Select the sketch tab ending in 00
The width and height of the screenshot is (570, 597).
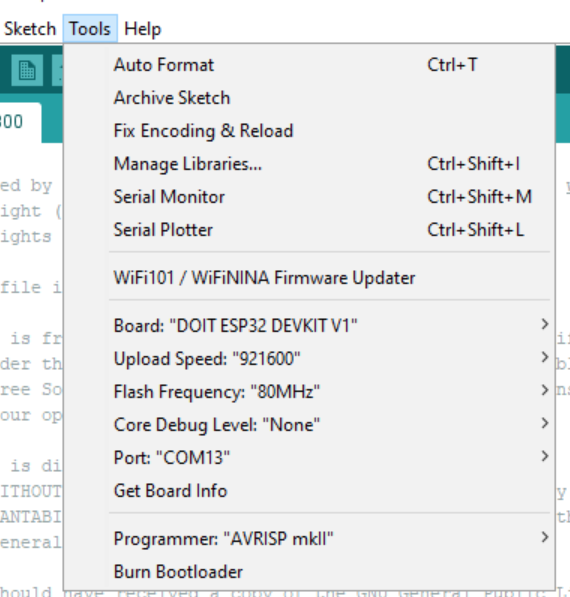(x=19, y=123)
